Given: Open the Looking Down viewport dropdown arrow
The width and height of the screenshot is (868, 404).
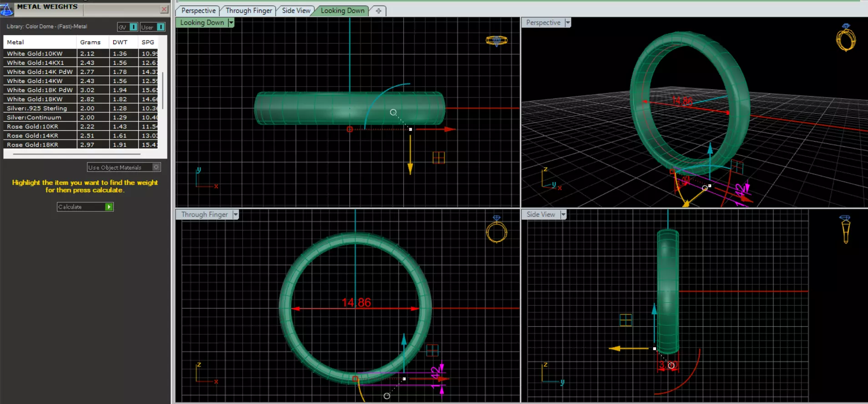Looking at the screenshot, I should pos(231,23).
